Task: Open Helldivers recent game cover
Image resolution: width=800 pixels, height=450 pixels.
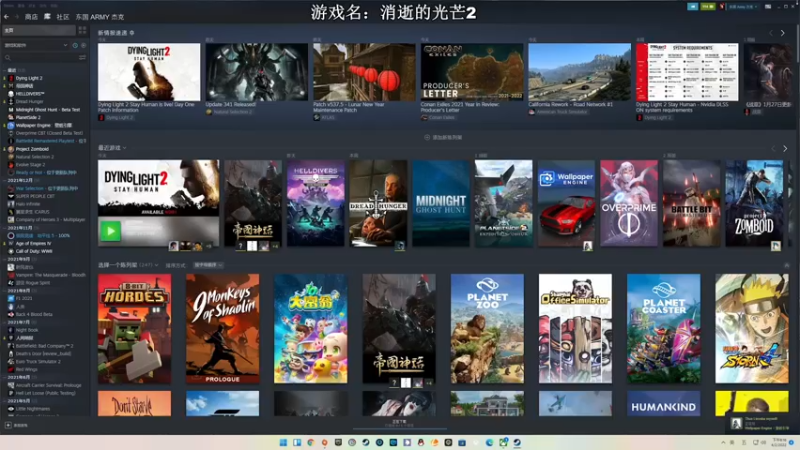Action: (315, 204)
